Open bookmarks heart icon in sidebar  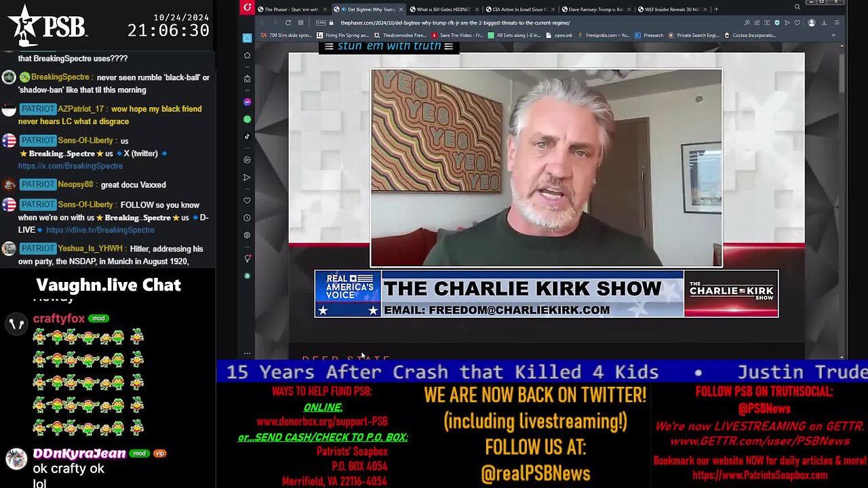(247, 201)
